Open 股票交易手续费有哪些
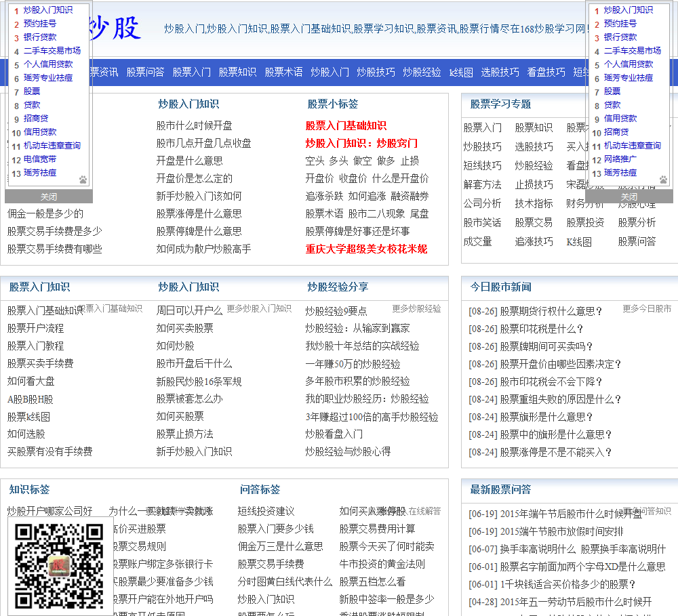Viewport: 678px width, 616px height. 54,249
